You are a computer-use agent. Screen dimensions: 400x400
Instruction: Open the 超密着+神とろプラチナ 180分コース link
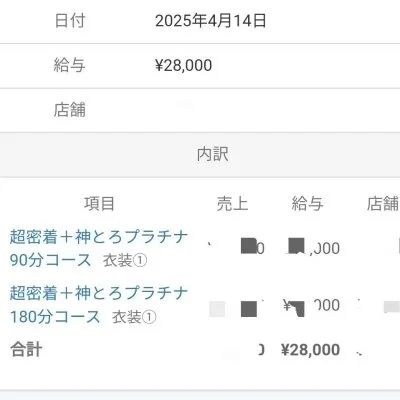coord(99,305)
